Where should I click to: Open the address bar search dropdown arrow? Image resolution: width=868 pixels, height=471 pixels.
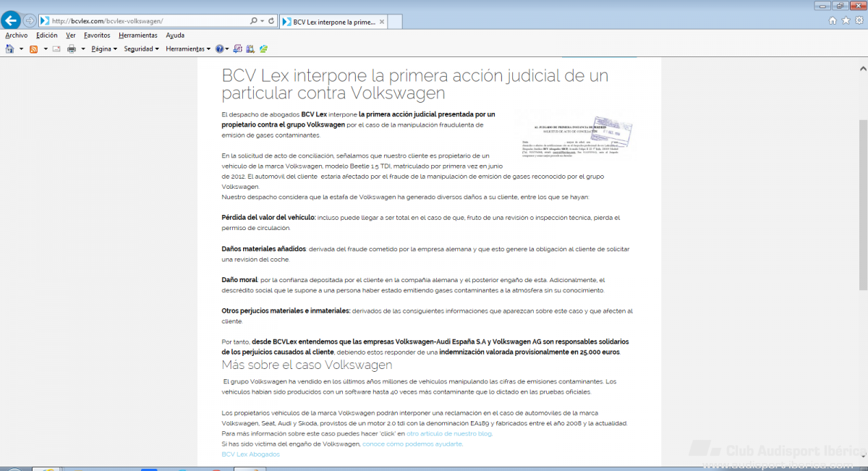(262, 21)
